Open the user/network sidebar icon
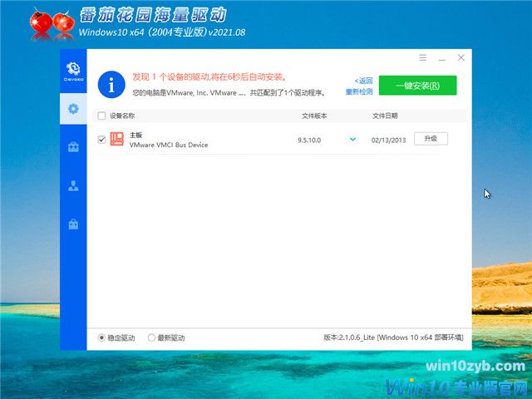This screenshot has width=532, height=399. 73,185
